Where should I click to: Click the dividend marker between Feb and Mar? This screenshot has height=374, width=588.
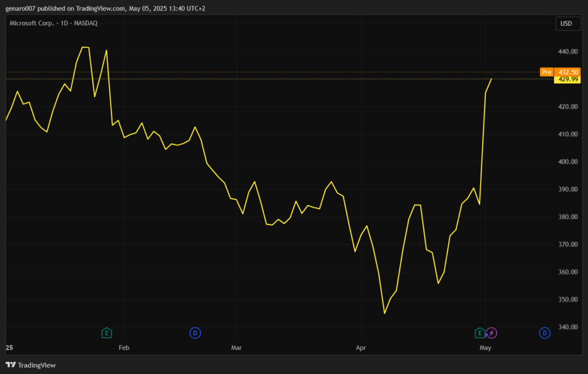point(195,333)
